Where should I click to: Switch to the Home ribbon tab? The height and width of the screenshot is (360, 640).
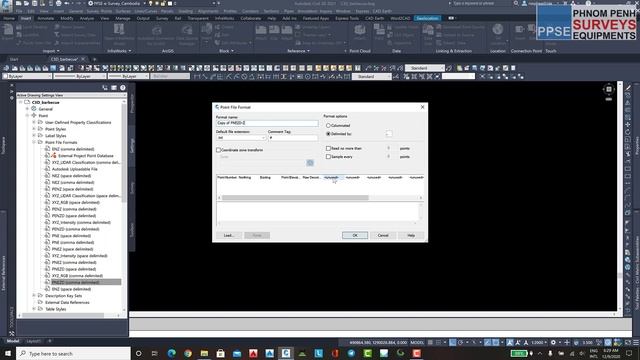pyautogui.click(x=9, y=18)
